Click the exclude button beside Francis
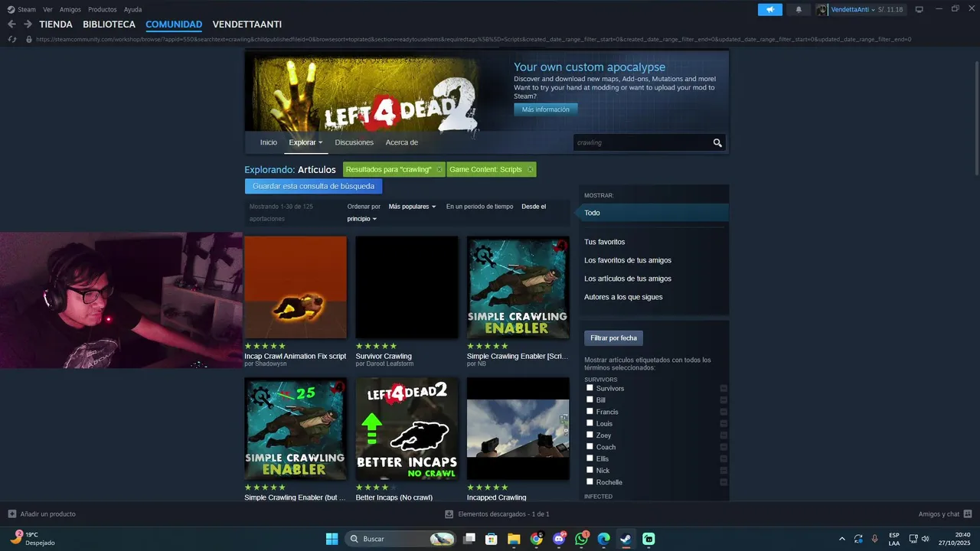 (x=724, y=412)
